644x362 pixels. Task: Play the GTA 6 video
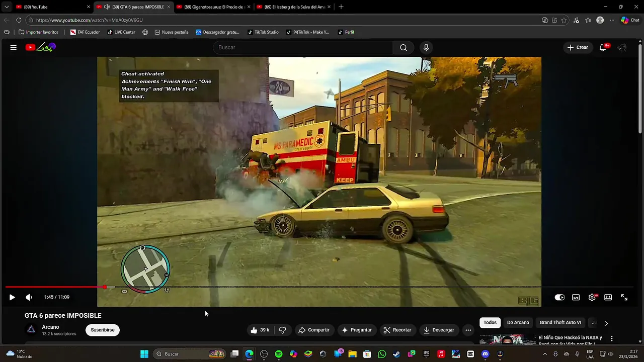(x=12, y=297)
